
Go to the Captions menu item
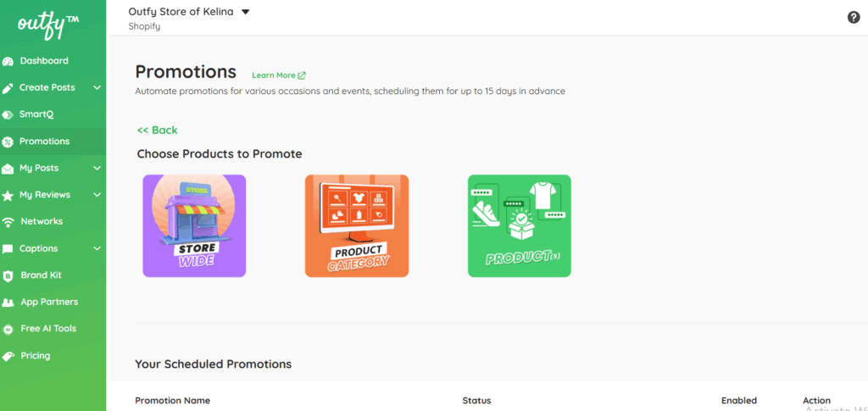39,248
